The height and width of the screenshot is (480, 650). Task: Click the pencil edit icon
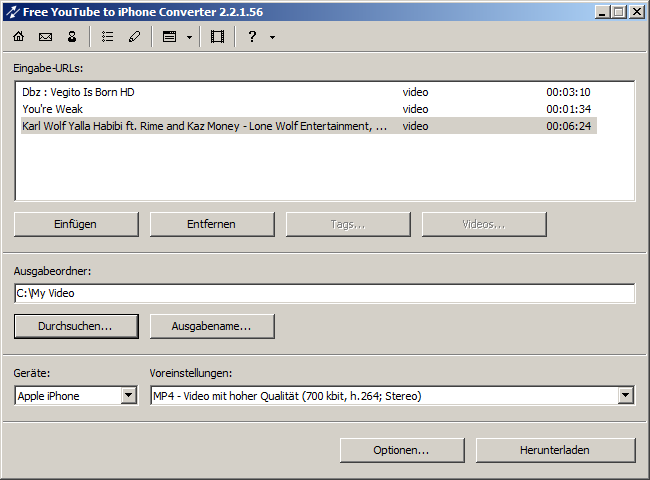[x=134, y=37]
